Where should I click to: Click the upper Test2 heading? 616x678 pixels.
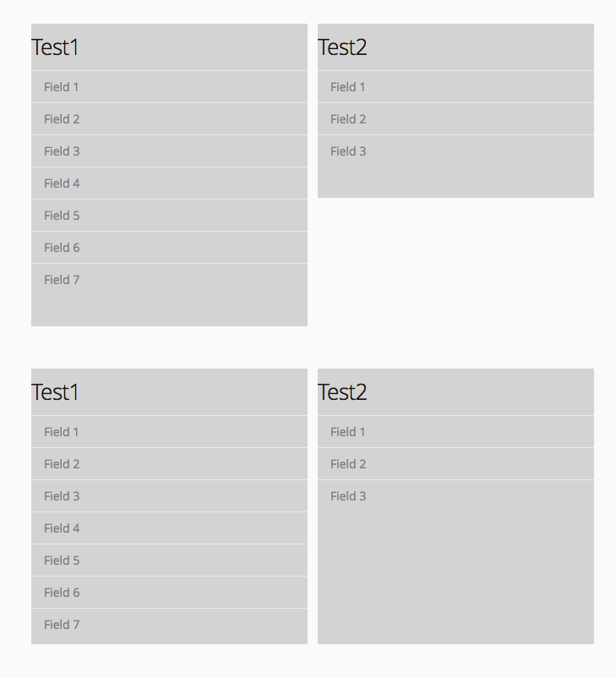pyautogui.click(x=343, y=47)
